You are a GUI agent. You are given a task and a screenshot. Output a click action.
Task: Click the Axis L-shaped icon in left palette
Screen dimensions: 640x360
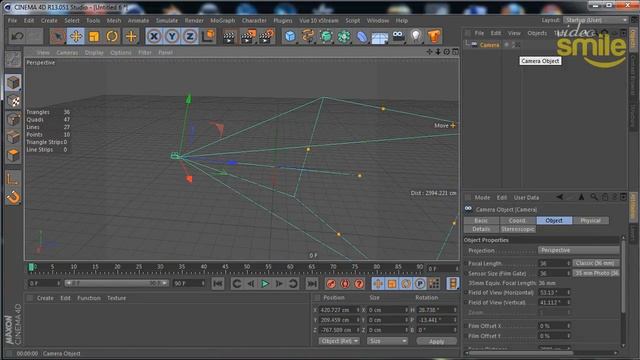pyautogui.click(x=13, y=179)
